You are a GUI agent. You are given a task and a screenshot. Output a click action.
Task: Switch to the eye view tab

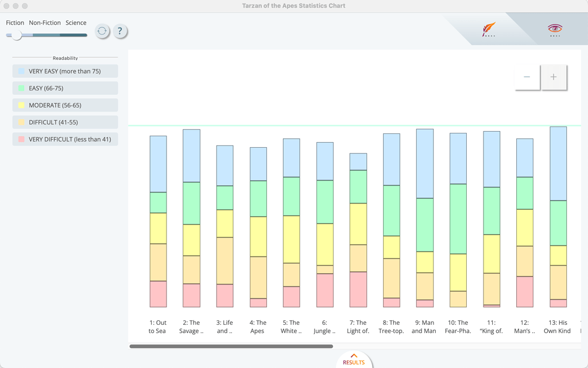555,30
